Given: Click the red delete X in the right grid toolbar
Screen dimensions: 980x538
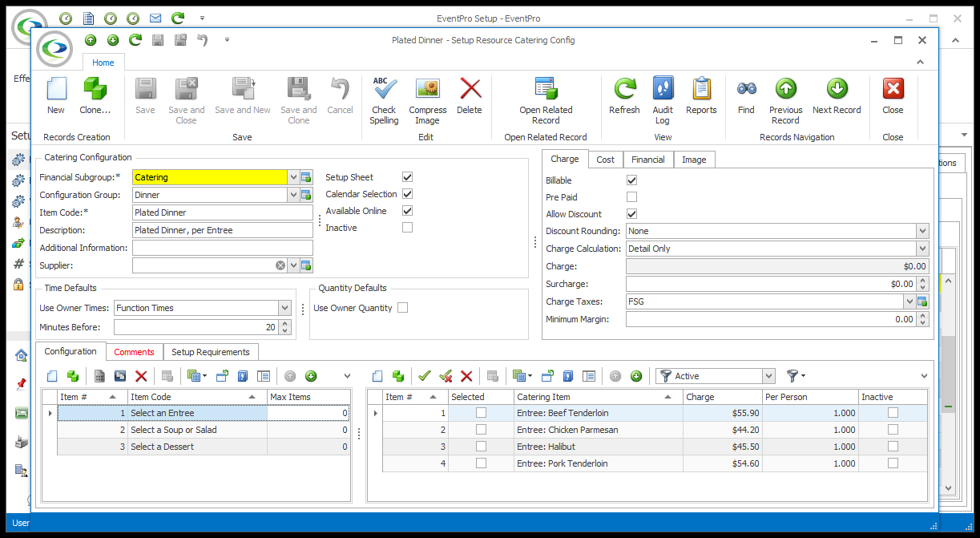Looking at the screenshot, I should coord(466,376).
